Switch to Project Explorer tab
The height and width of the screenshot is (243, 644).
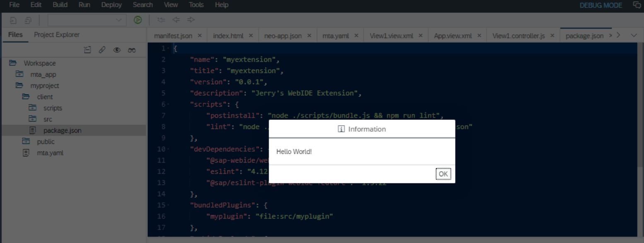pyautogui.click(x=57, y=35)
